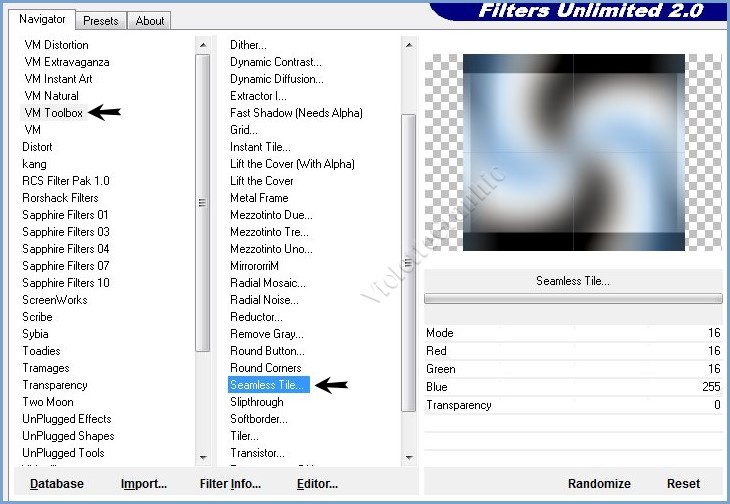Click the Database button

coord(57,484)
